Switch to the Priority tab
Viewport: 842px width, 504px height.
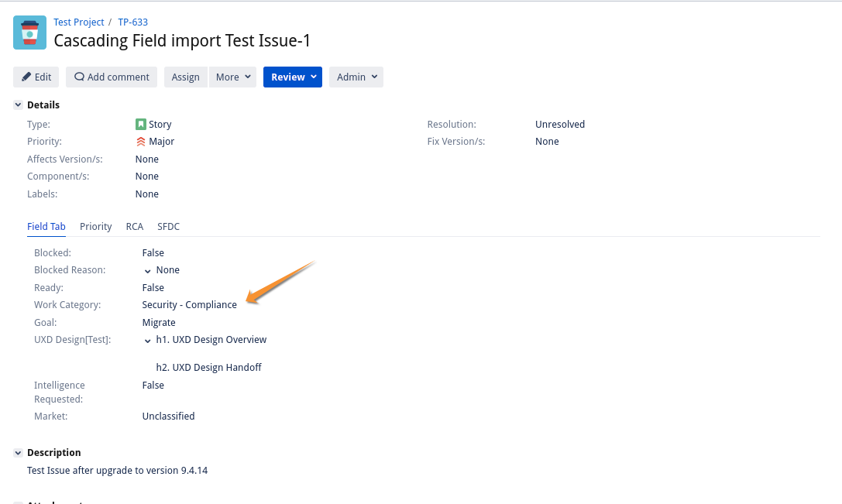95,227
